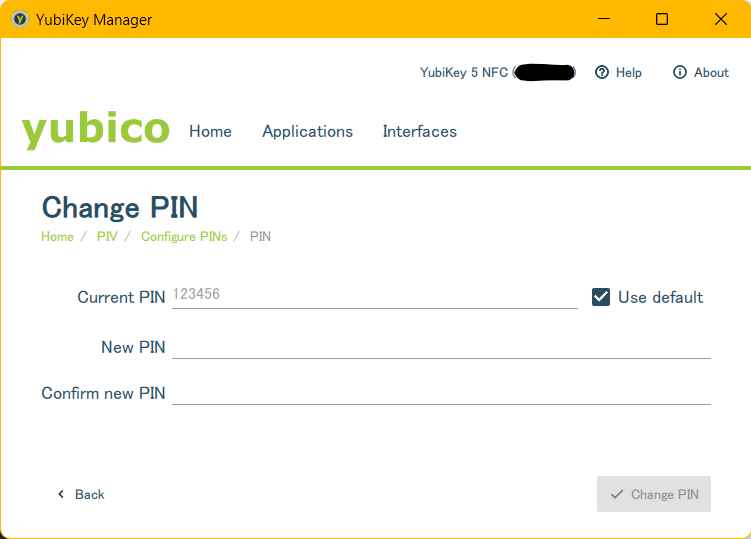Image resolution: width=751 pixels, height=539 pixels.
Task: Click the Change PIN button
Action: (654, 494)
